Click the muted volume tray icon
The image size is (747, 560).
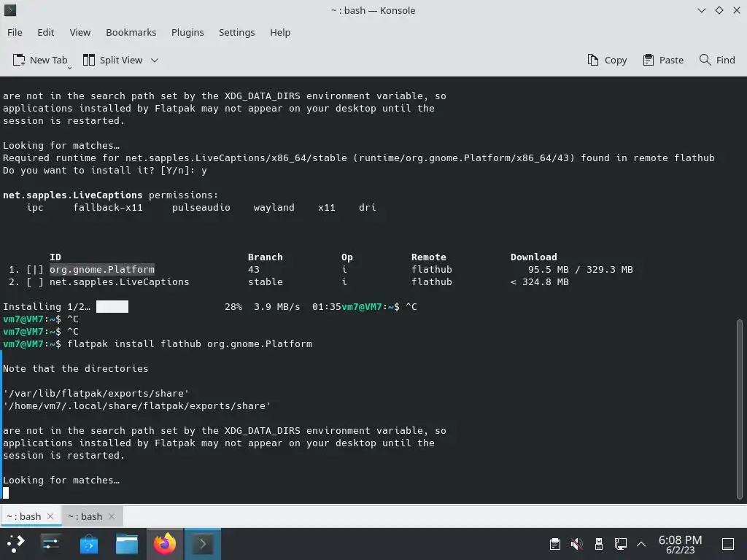(576, 544)
